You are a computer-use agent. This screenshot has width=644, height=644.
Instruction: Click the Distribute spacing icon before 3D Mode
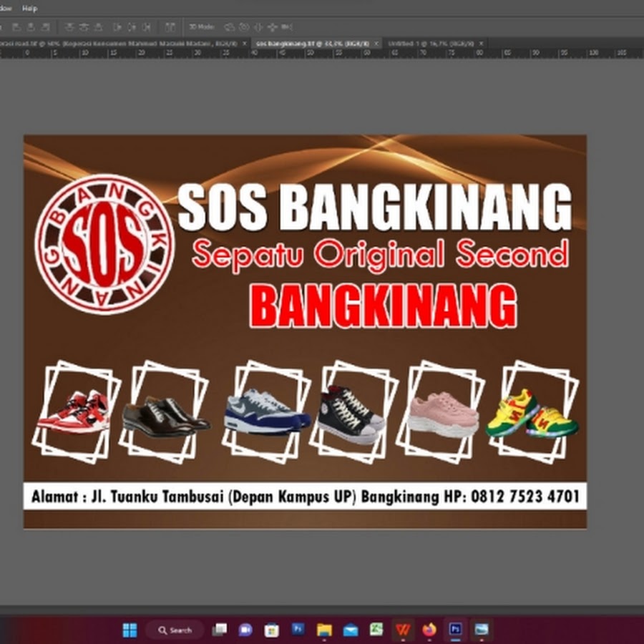(x=170, y=27)
